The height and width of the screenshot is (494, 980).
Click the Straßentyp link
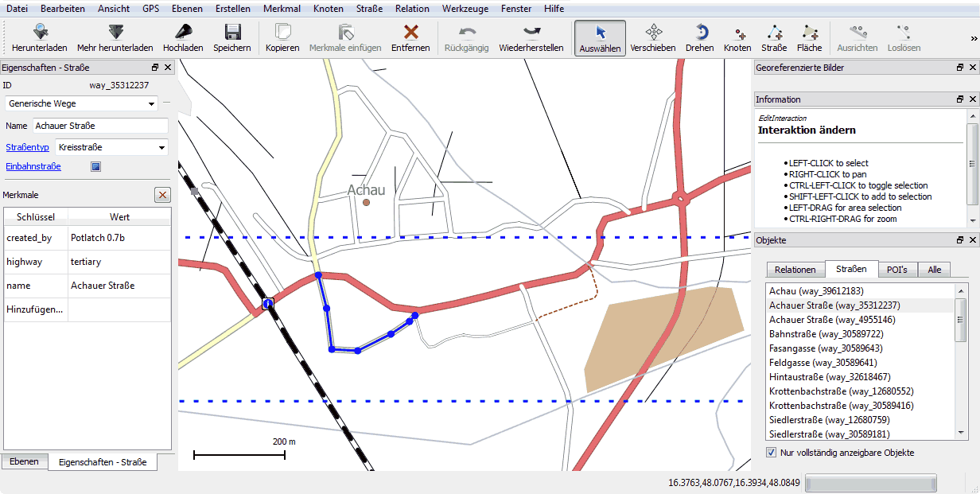(x=27, y=147)
